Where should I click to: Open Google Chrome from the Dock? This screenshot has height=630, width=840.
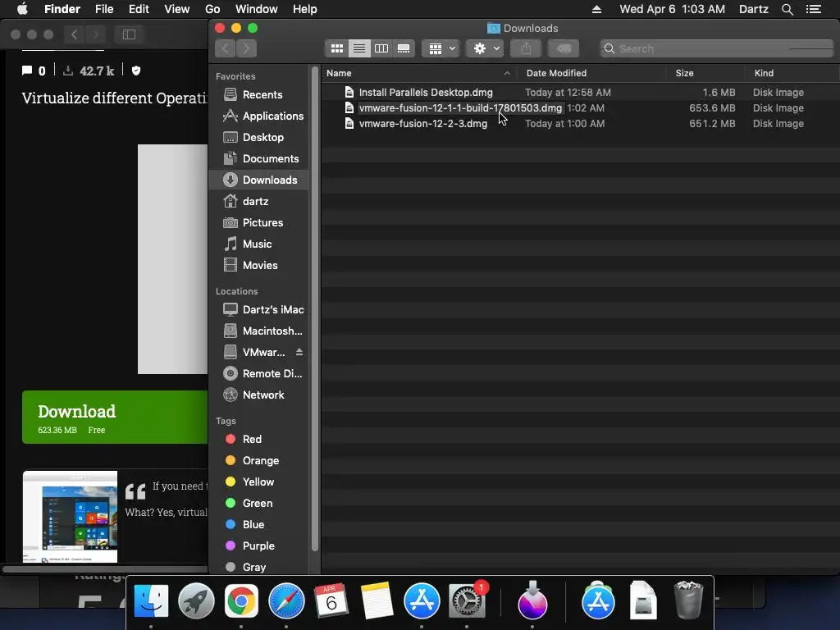point(241,601)
